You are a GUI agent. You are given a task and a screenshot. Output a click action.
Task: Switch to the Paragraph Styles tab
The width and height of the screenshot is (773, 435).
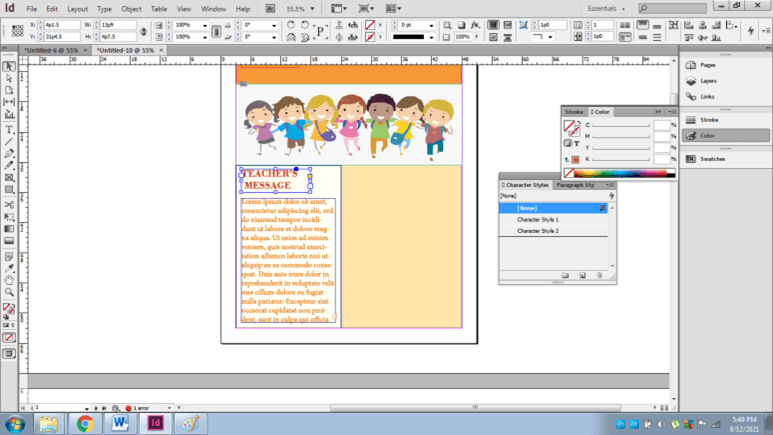tap(576, 185)
